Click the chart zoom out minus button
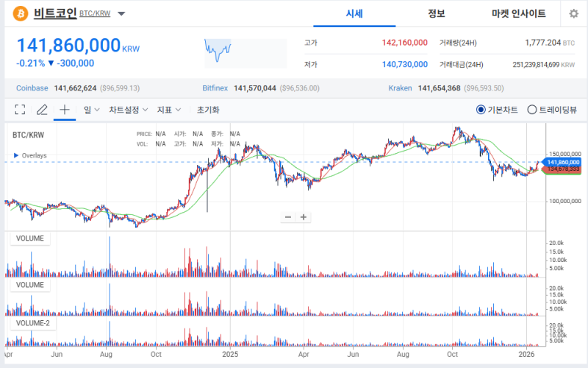Image resolution: width=588 pixels, height=368 pixels. pos(288,217)
